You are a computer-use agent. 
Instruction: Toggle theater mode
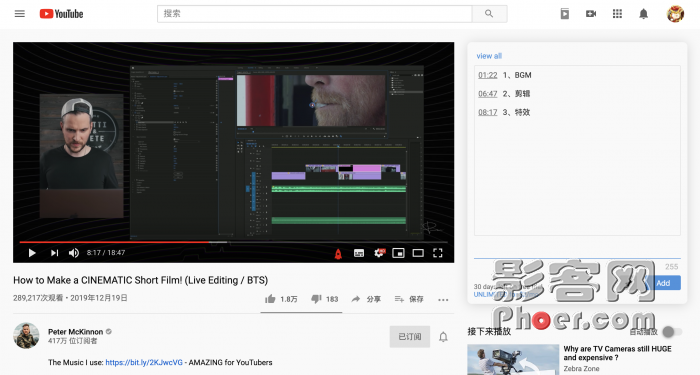pyautogui.click(x=418, y=253)
